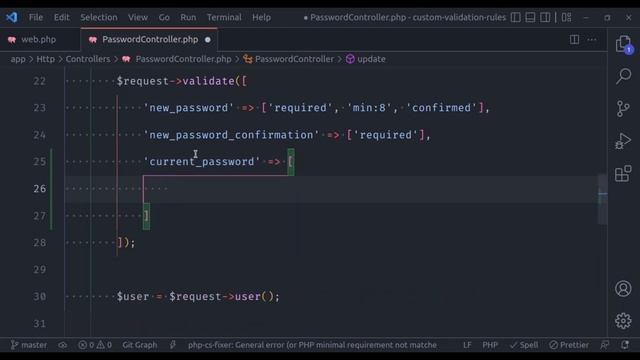The image size is (640, 360).
Task: Expand the update method breadcrumb
Action: 371,59
